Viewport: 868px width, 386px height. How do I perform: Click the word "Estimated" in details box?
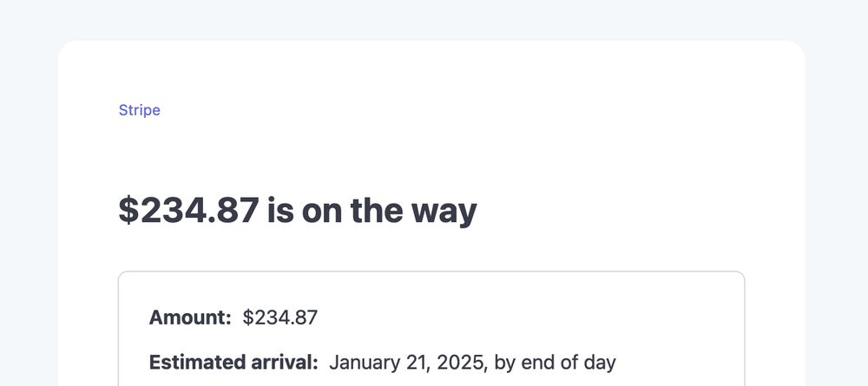195,363
